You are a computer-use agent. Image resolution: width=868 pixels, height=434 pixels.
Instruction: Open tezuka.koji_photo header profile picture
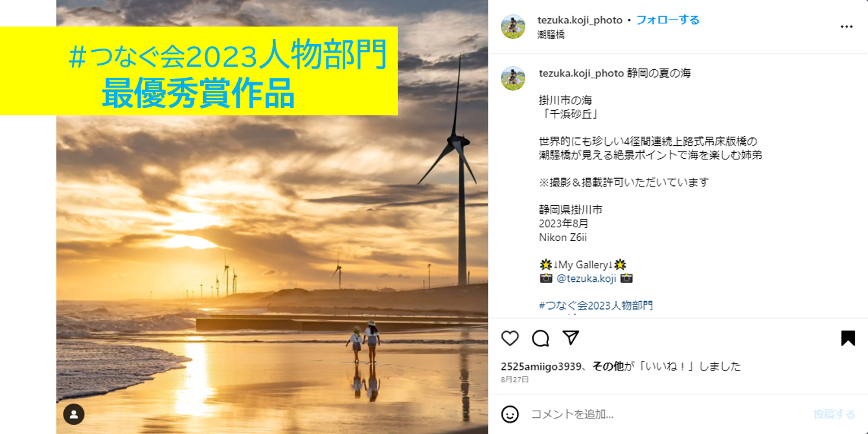pyautogui.click(x=513, y=27)
